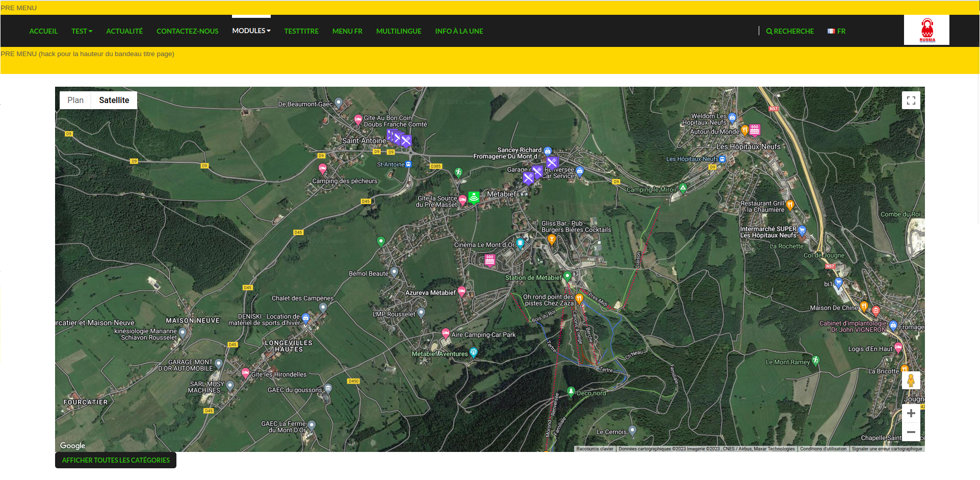
Task: Click the Intermarché SUPER shopping pin
Action: pos(802,231)
